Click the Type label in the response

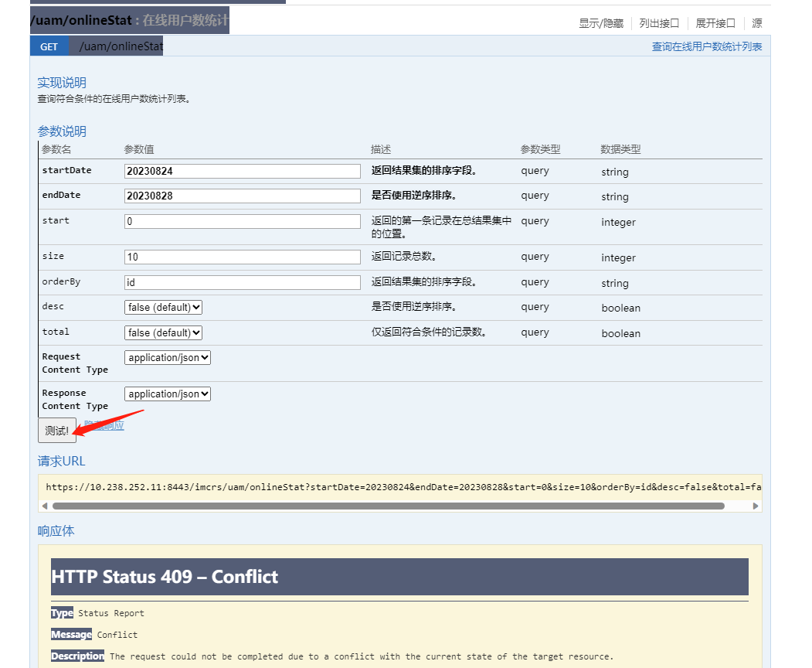pos(62,613)
